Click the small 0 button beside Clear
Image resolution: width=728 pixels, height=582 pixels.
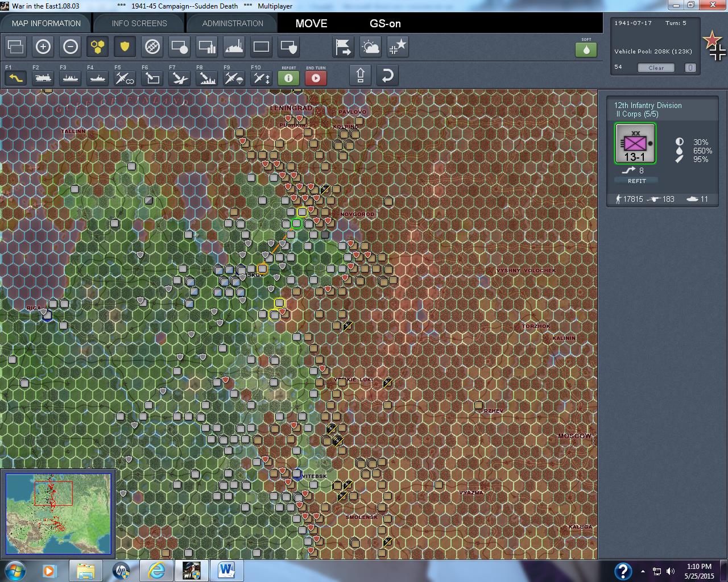(x=690, y=68)
